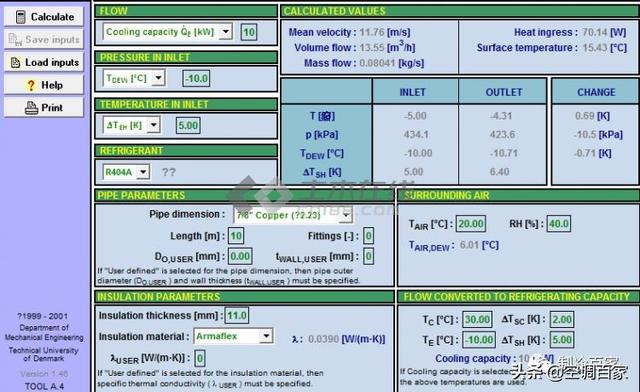Open the R404A refrigerant dropdown
Viewport: 640px width, 392px height.
click(143, 172)
